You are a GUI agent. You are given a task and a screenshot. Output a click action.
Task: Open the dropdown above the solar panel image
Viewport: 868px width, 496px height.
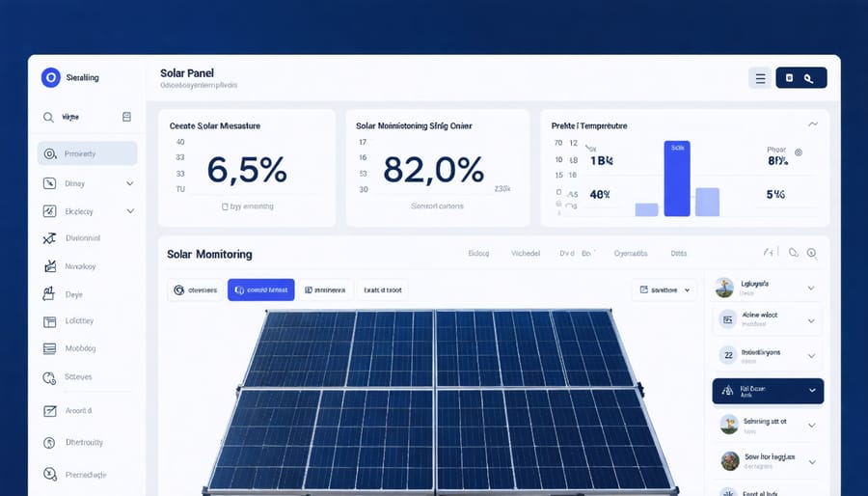click(x=665, y=289)
